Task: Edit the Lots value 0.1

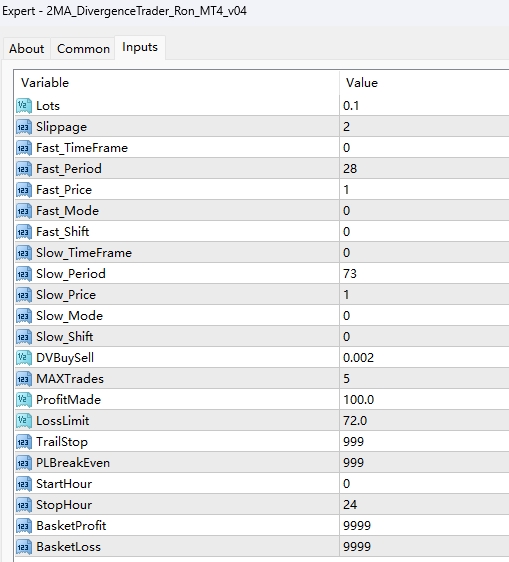Action: (x=424, y=106)
